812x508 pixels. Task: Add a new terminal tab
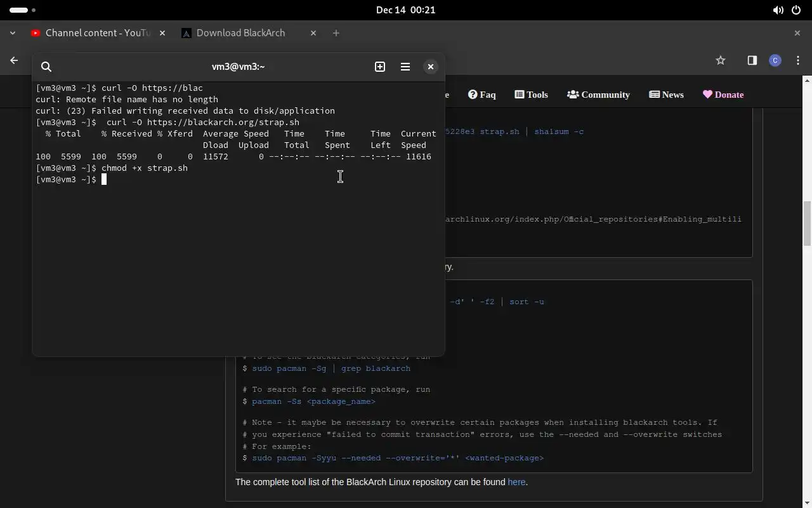pos(380,67)
